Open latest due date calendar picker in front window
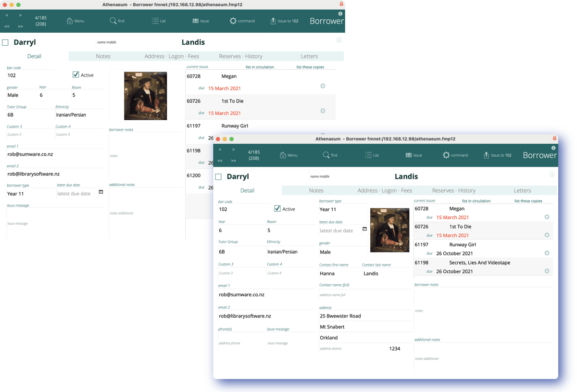 pos(364,229)
